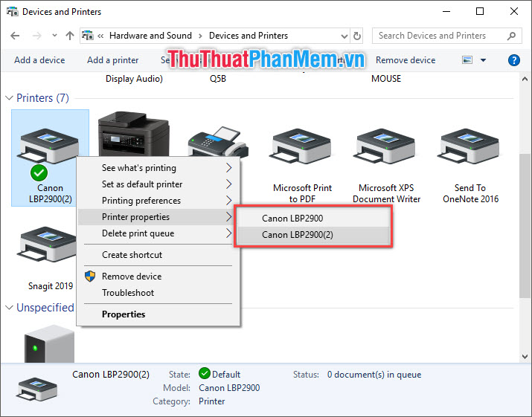Select the unspecified gray tower device icon
This screenshot has width=532, height=417.
click(x=49, y=343)
